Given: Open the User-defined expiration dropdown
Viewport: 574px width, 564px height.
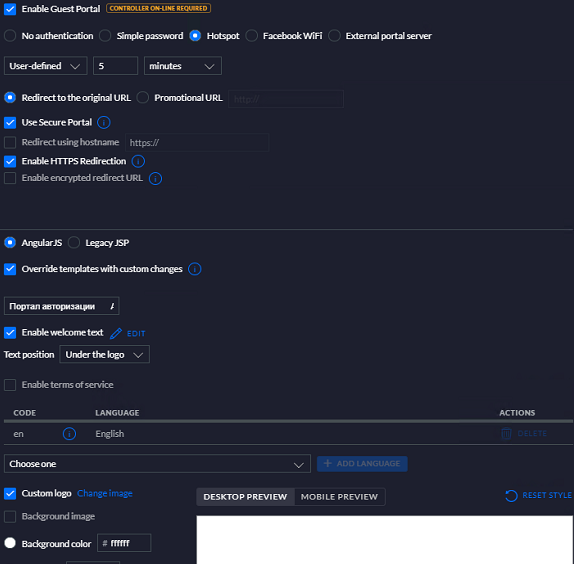Looking at the screenshot, I should (45, 66).
